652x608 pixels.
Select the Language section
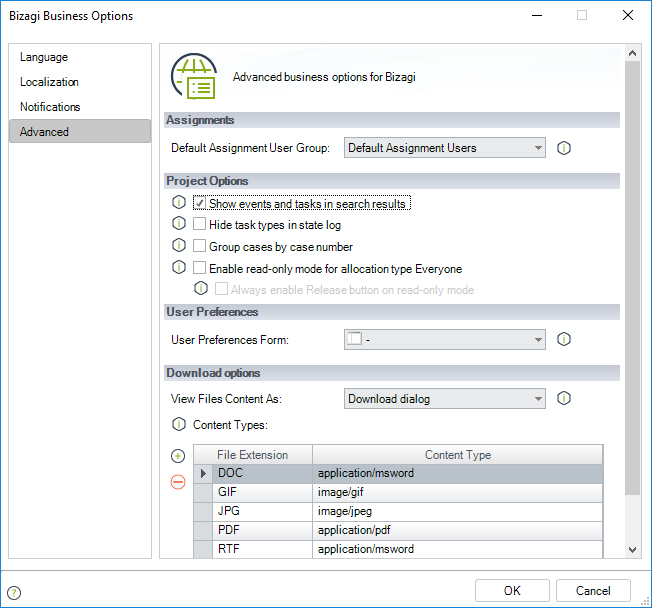(x=80, y=57)
